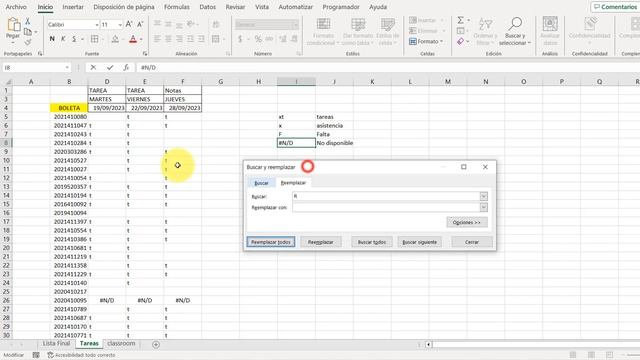Decrease font size with small A icon
Image resolution: width=640 pixels, height=360 pixels.
pyautogui.click(x=140, y=24)
